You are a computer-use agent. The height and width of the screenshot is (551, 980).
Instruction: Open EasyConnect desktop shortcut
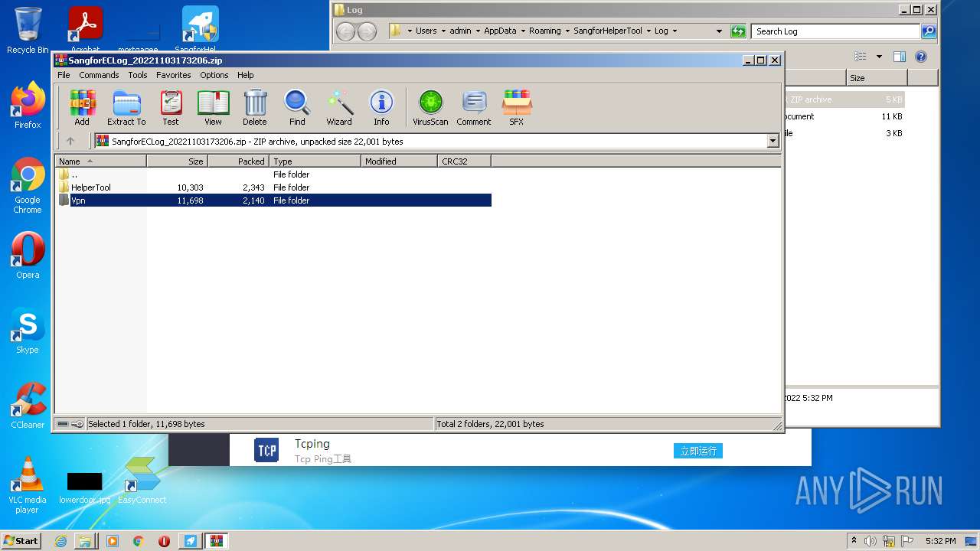click(142, 481)
